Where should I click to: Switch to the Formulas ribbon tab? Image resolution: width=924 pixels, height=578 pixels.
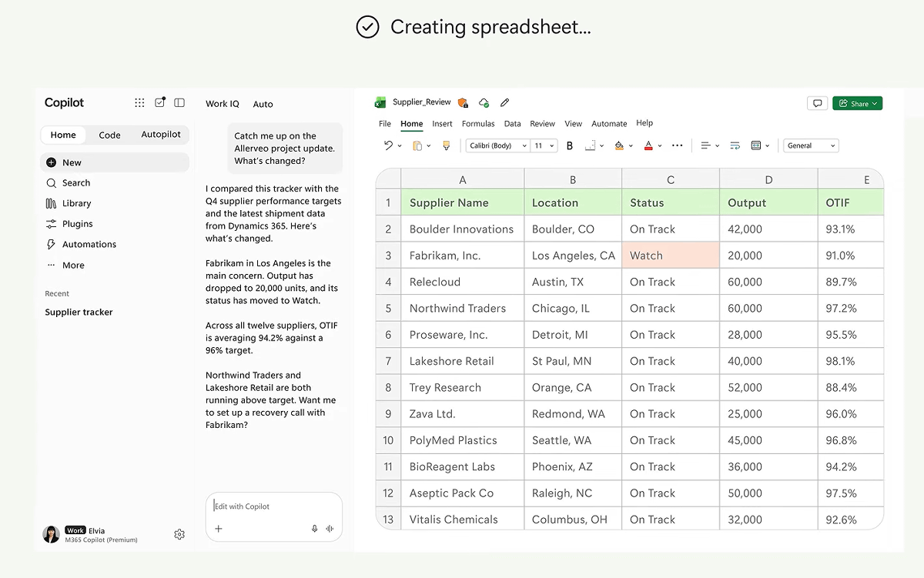point(478,123)
